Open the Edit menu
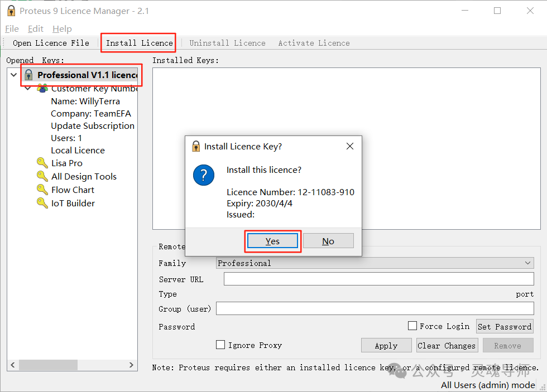 point(35,28)
